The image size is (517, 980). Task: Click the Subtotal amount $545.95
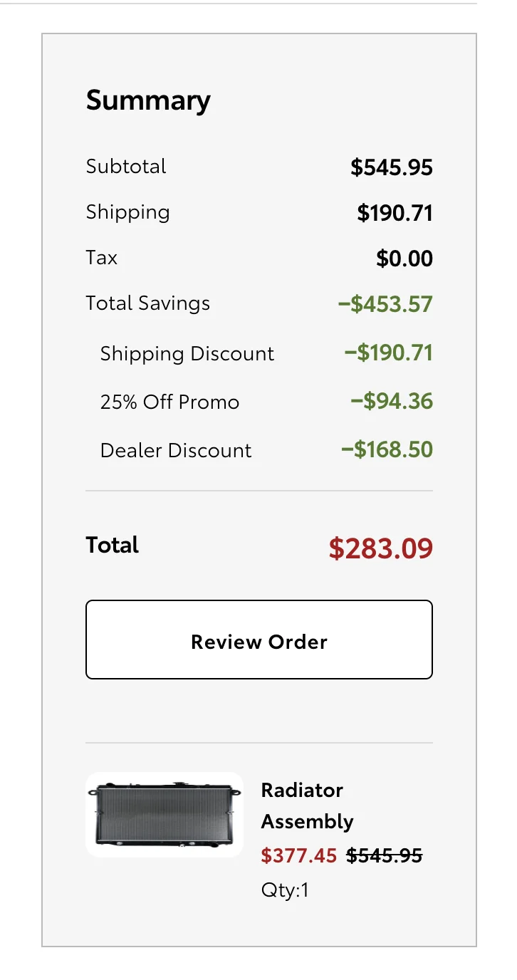click(x=392, y=167)
